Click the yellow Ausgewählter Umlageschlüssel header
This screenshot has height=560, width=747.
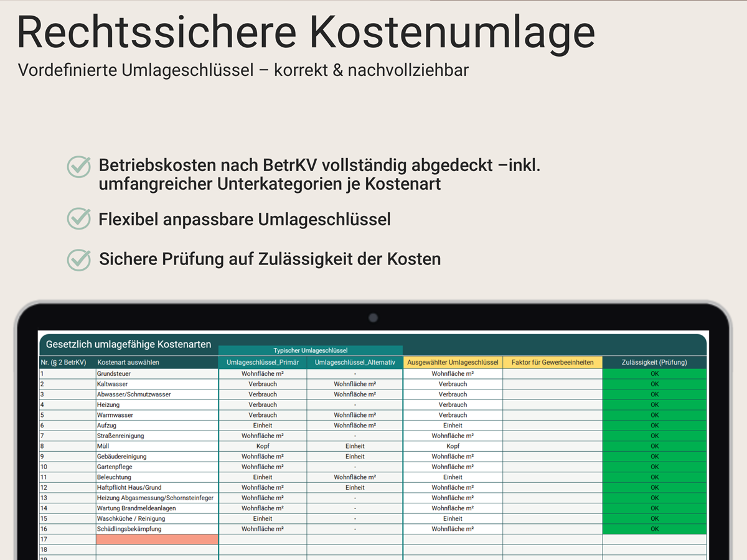(x=453, y=362)
